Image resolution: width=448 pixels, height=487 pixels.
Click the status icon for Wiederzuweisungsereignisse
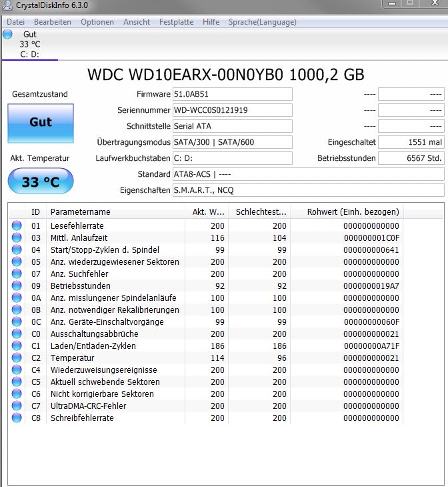[x=17, y=370]
